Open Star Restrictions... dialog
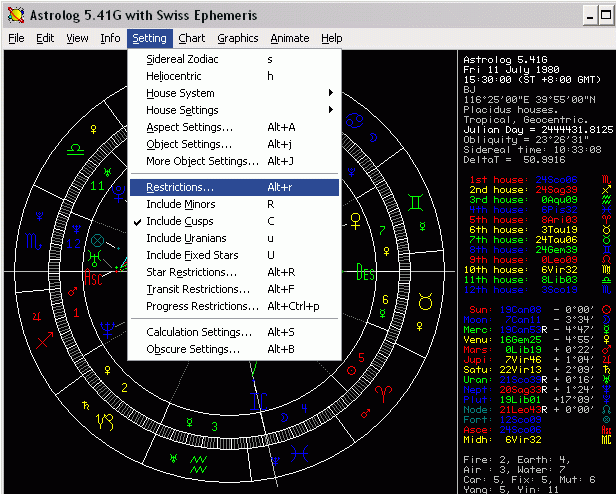The image size is (616, 494). click(234, 272)
